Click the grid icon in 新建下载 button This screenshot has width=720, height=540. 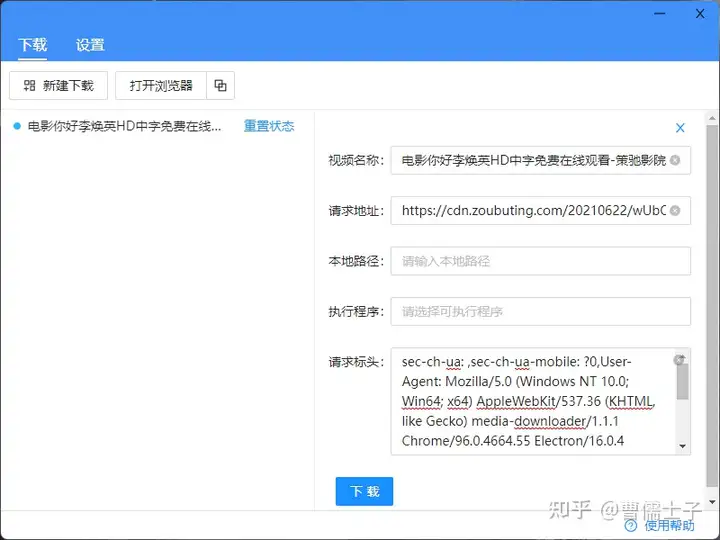pyautogui.click(x=29, y=85)
